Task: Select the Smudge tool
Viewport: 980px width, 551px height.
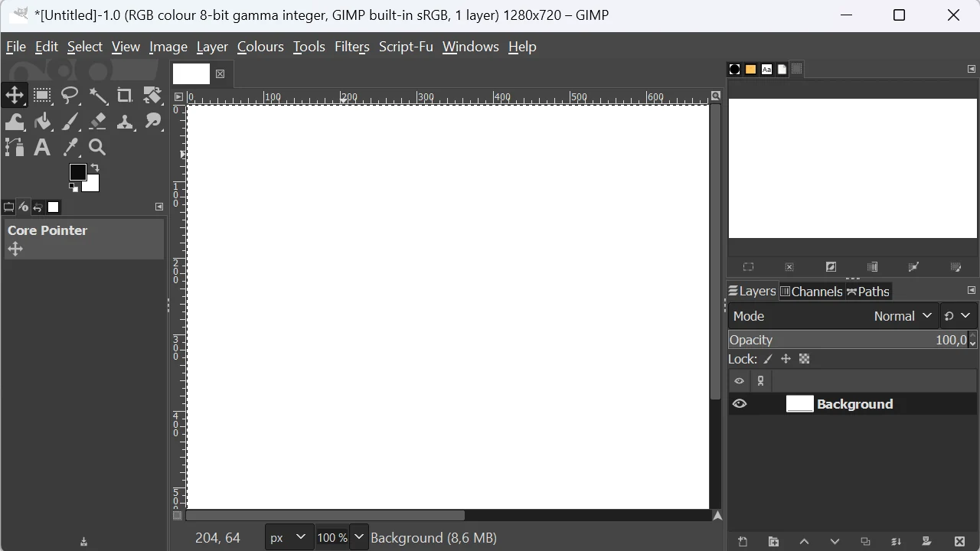Action: [153, 122]
